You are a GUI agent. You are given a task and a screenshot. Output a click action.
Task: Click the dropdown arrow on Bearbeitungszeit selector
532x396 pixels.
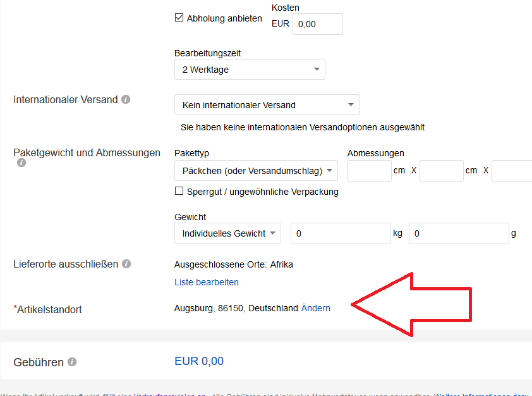(x=317, y=69)
